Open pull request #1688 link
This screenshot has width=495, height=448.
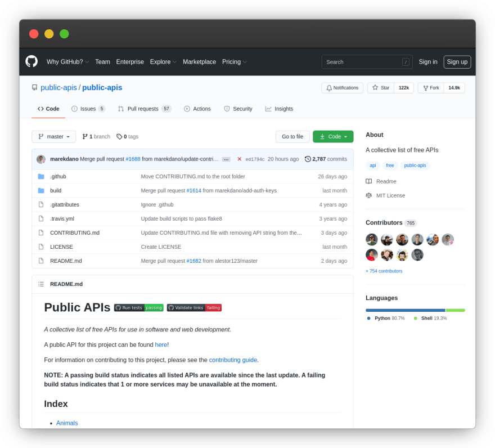(x=133, y=159)
